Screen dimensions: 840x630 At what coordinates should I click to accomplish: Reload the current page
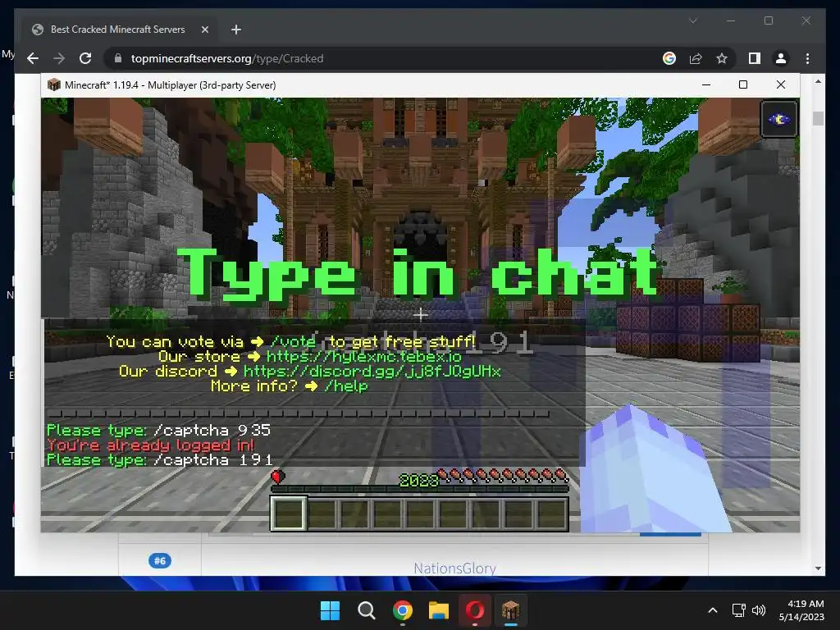pos(85,58)
